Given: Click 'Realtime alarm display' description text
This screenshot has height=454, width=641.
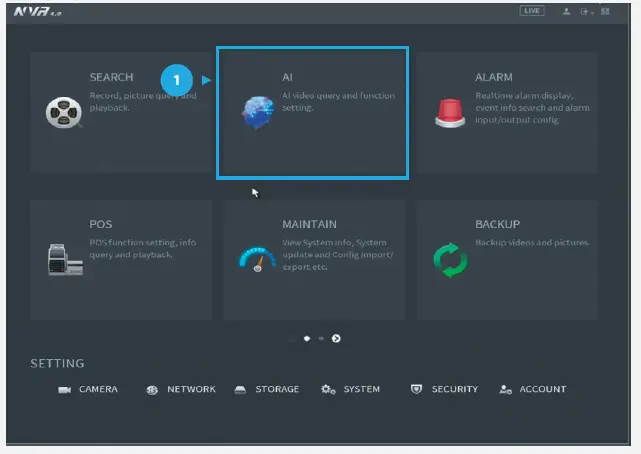Looking at the screenshot, I should pyautogui.click(x=532, y=108).
